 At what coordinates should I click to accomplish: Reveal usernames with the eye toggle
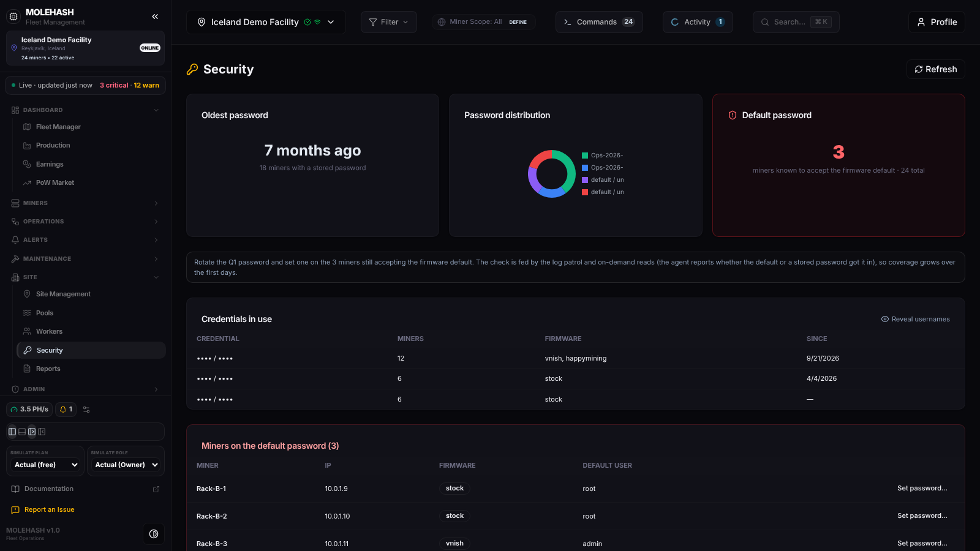coord(915,319)
